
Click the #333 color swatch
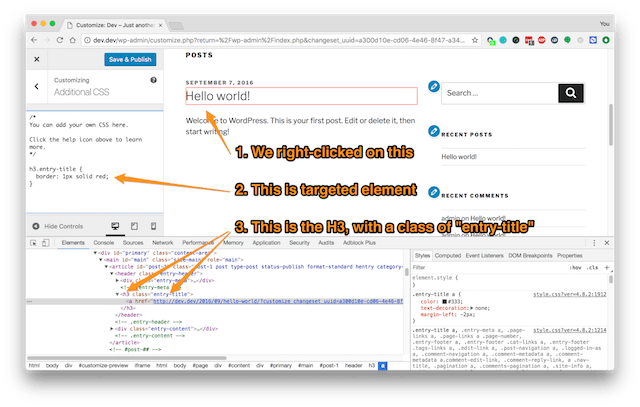click(445, 302)
